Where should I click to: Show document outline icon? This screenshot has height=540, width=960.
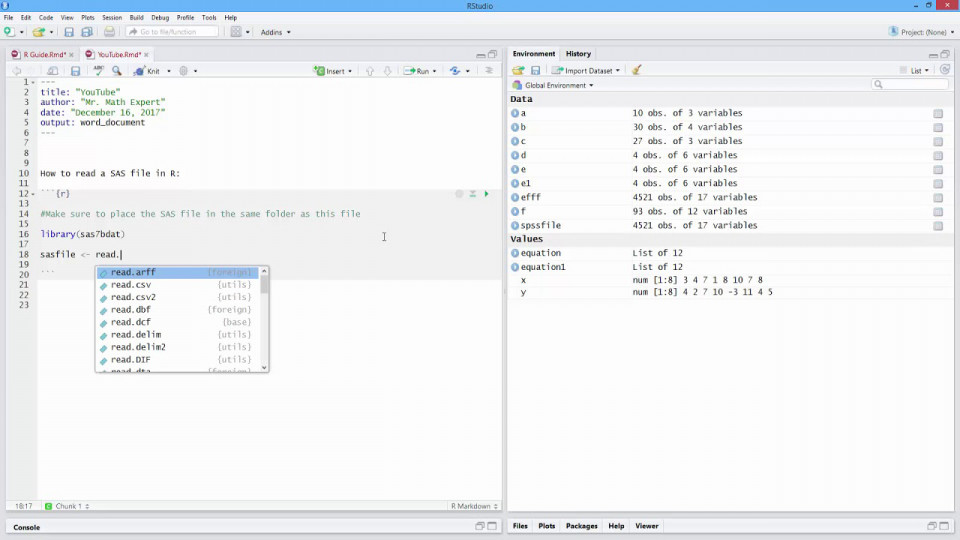(x=489, y=70)
